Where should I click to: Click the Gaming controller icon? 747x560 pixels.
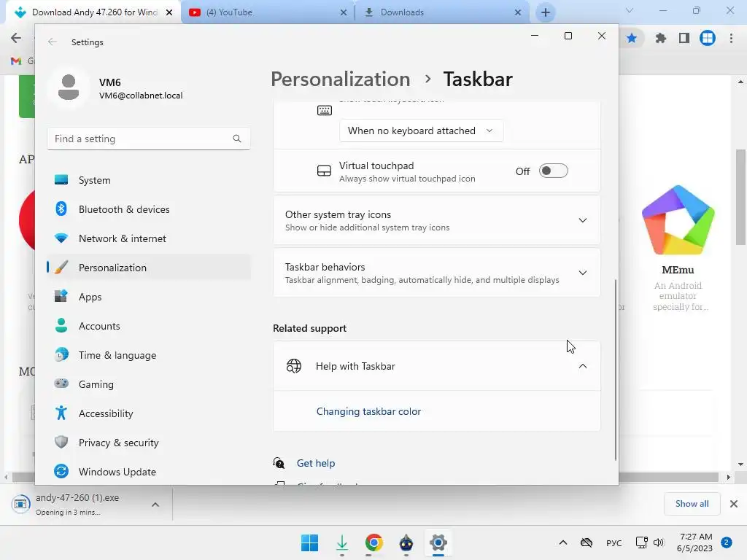[x=61, y=384]
